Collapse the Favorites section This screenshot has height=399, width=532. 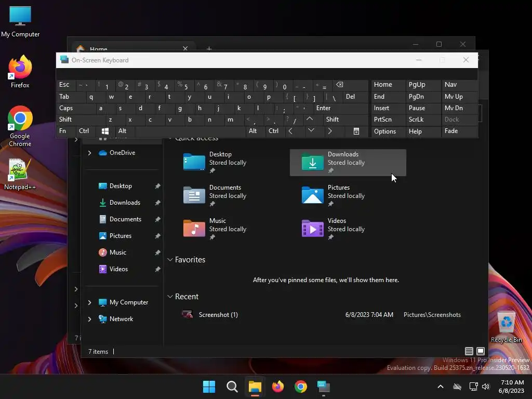point(170,260)
